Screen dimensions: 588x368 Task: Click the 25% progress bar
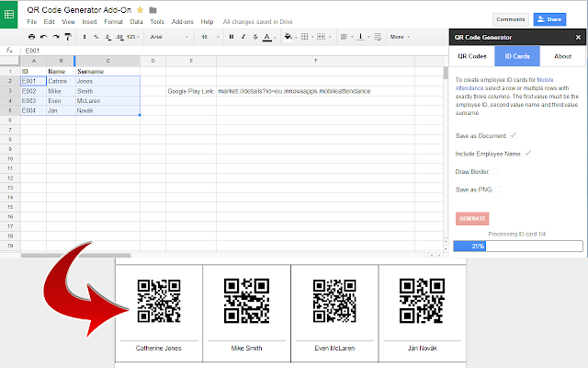coord(518,246)
